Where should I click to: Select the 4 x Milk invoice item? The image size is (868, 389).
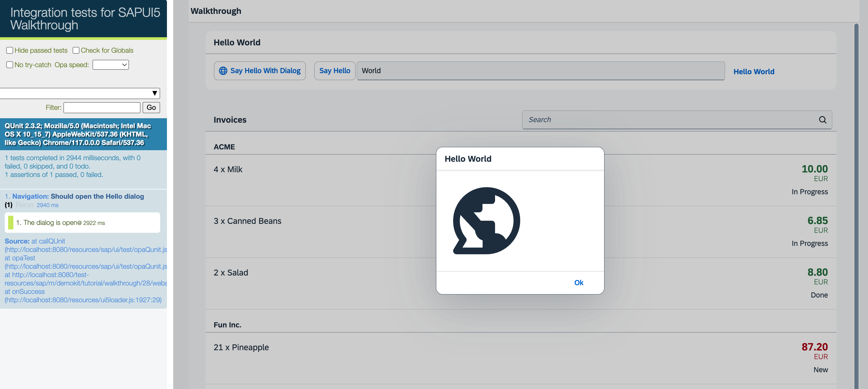click(x=228, y=169)
